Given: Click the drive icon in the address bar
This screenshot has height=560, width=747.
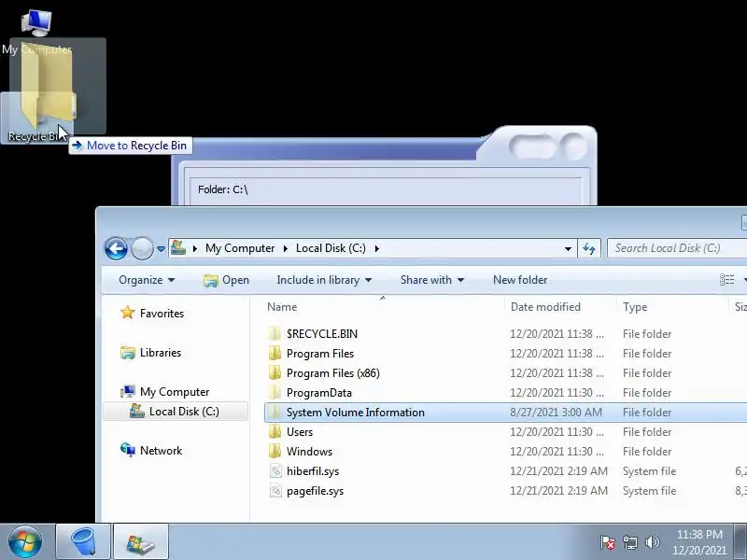Looking at the screenshot, I should pyautogui.click(x=178, y=248).
